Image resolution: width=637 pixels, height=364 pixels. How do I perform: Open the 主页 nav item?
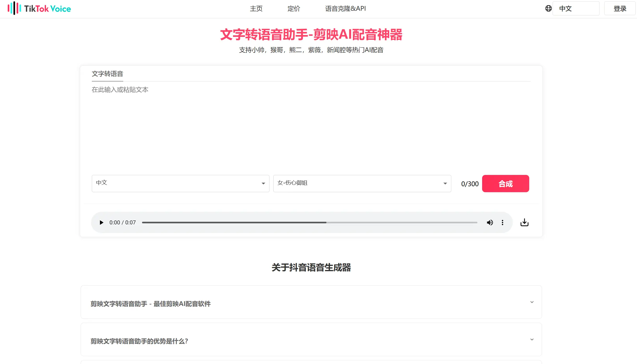tap(256, 9)
